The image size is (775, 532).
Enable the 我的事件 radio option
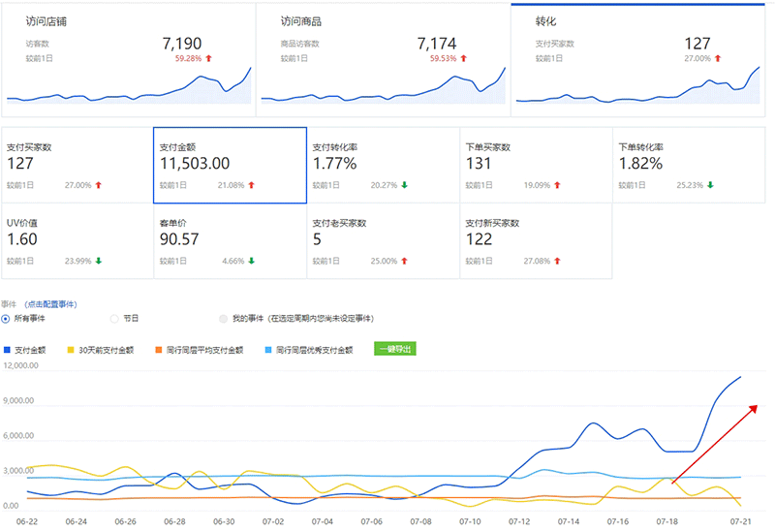[x=224, y=318]
